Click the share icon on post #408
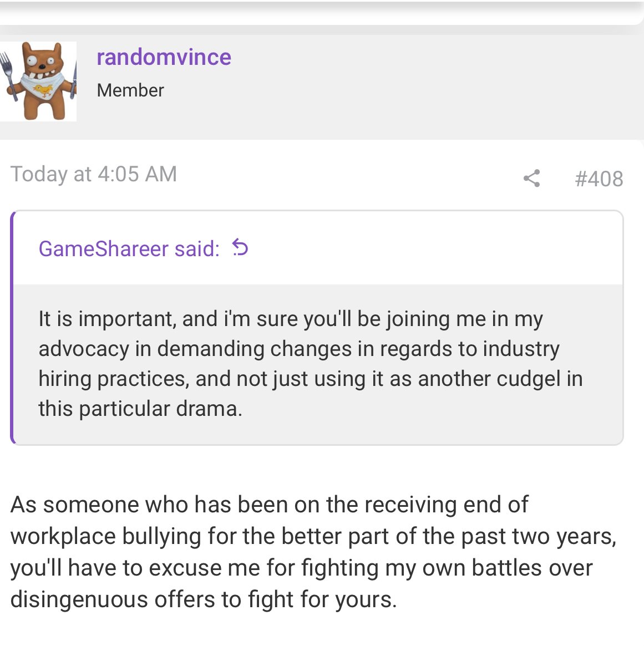 click(531, 179)
